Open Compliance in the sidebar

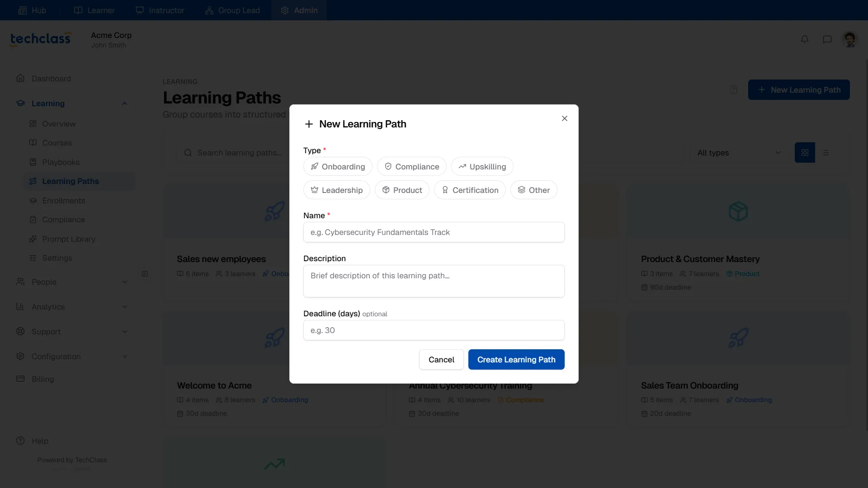80,220
